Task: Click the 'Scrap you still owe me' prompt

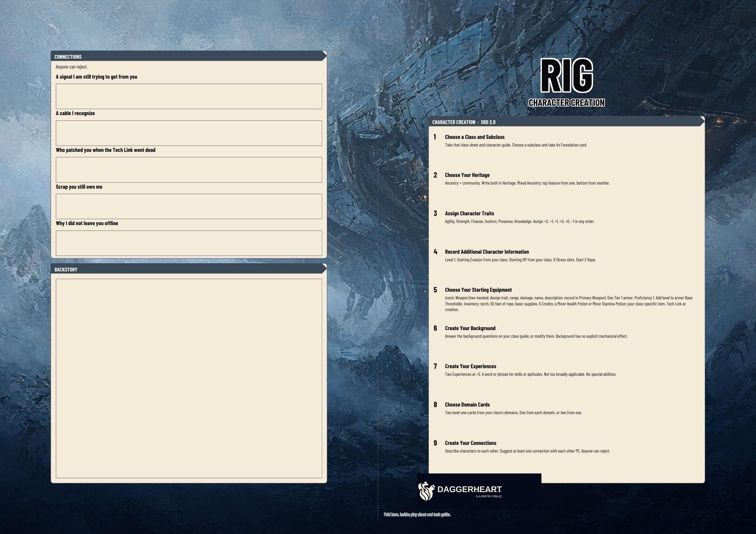Action: [x=79, y=186]
